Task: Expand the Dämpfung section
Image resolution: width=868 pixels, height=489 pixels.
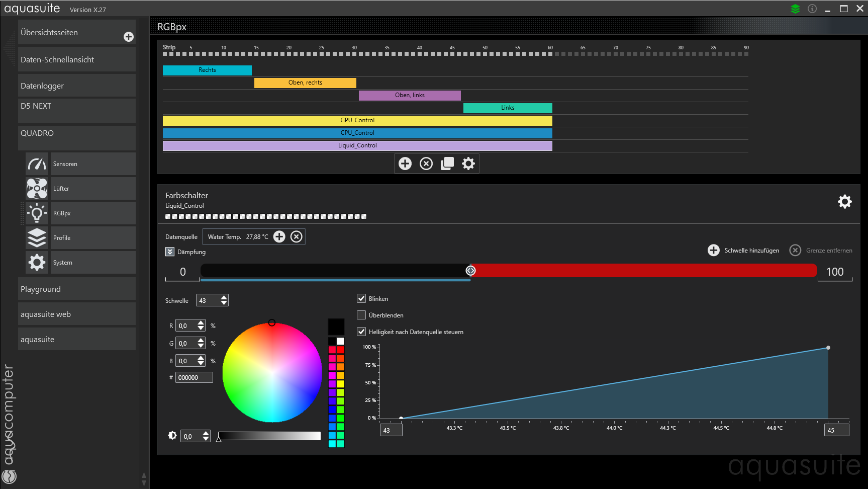Action: 170,252
